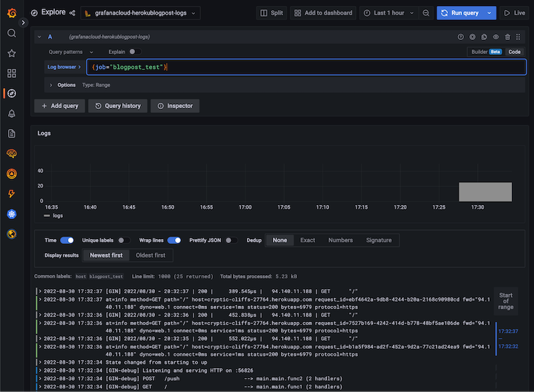Open the Last 1 hour time picker
Viewport: 534px width, 392px height.
pyautogui.click(x=389, y=13)
